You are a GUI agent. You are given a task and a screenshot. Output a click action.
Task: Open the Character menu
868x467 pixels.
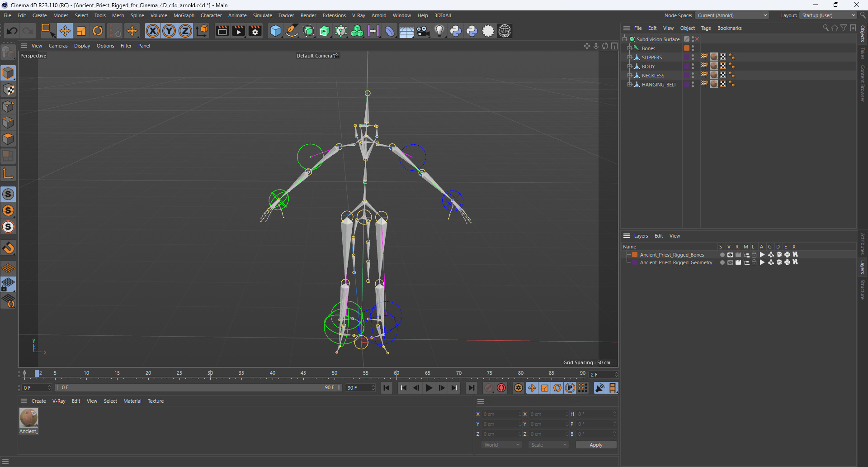click(211, 15)
